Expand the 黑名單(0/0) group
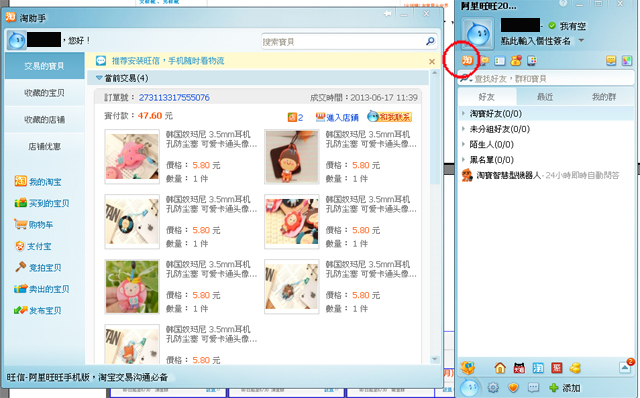The height and width of the screenshot is (398, 640). (x=546, y=160)
